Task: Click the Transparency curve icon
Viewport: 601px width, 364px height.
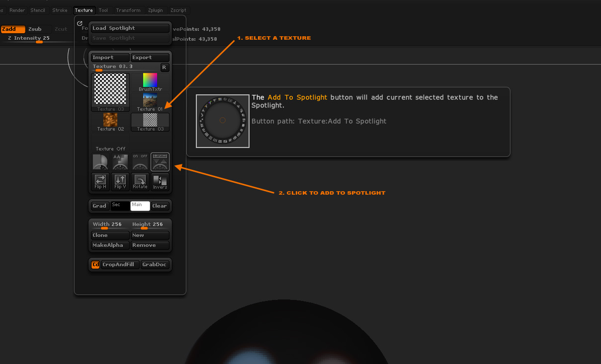Action: tap(100, 161)
